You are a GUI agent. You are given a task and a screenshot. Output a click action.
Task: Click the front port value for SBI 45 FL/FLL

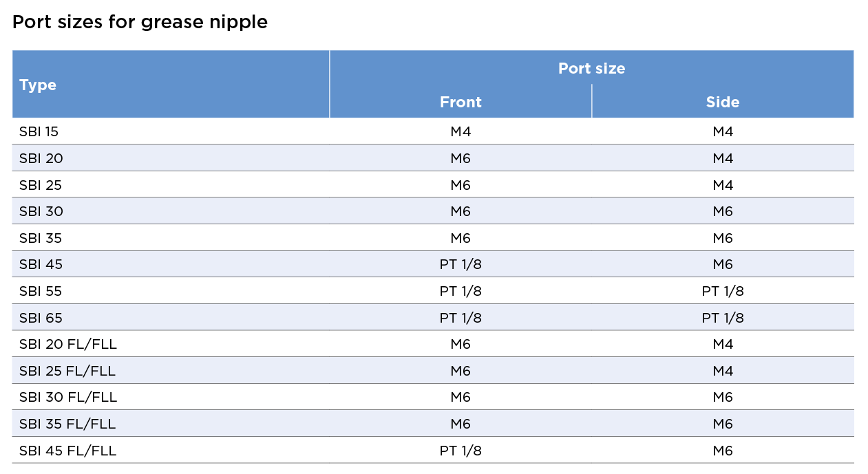click(461, 451)
